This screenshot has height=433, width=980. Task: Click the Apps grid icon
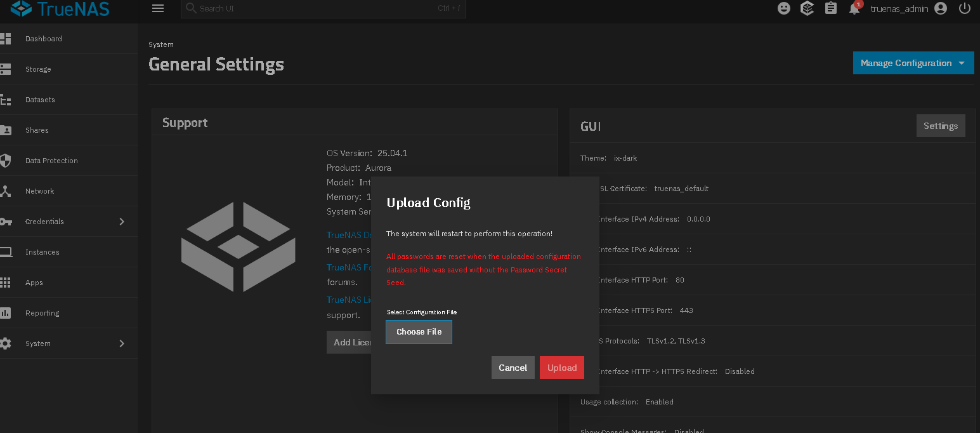pos(5,283)
